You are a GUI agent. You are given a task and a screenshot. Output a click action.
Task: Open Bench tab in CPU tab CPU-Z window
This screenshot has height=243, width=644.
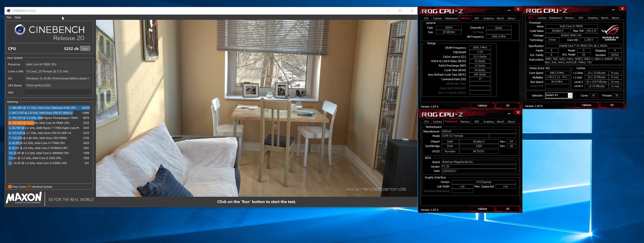[605, 18]
